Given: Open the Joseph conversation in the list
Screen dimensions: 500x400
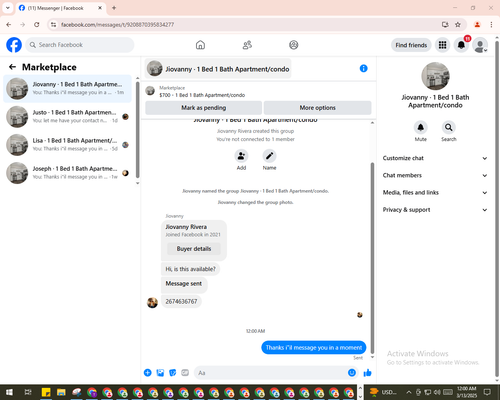Looking at the screenshot, I should [67, 173].
